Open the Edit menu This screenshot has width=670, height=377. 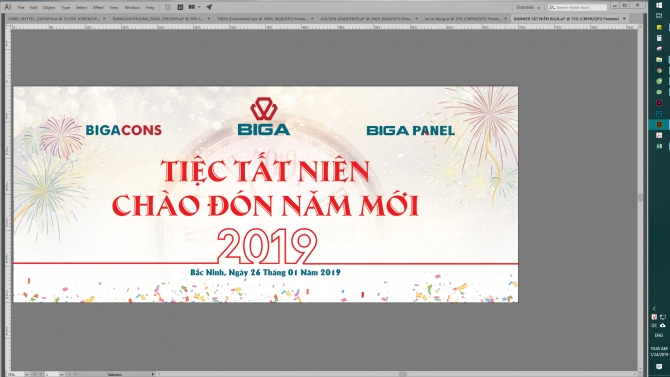click(33, 7)
